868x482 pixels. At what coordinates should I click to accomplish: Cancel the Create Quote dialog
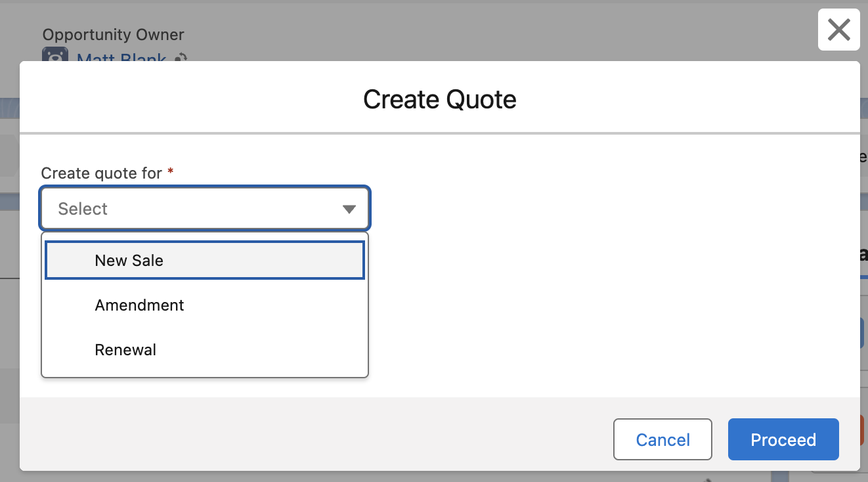point(662,439)
